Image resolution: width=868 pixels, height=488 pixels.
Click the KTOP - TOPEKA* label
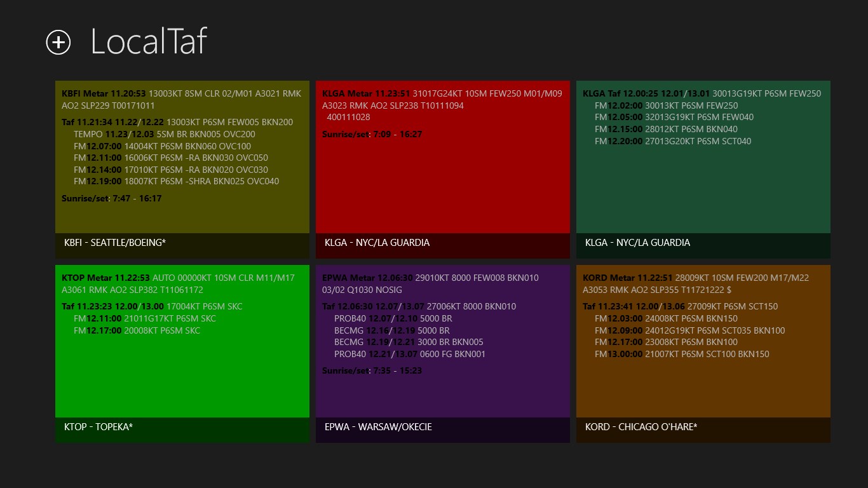tap(98, 427)
